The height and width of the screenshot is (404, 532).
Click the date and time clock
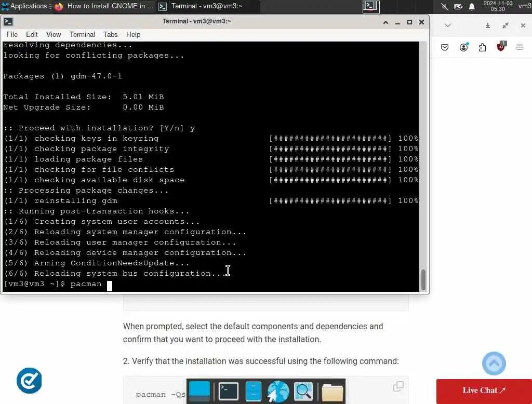[x=498, y=6]
